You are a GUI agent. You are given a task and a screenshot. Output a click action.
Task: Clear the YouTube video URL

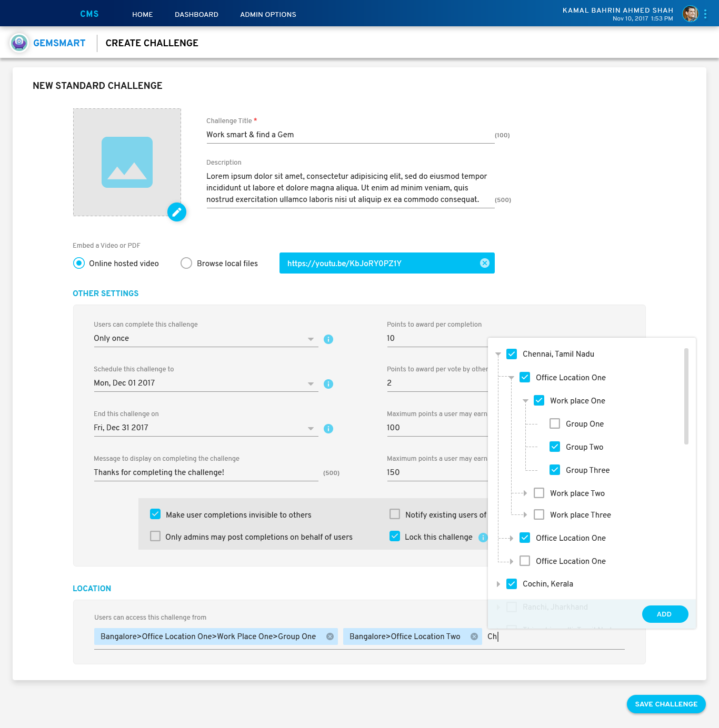[x=485, y=263]
